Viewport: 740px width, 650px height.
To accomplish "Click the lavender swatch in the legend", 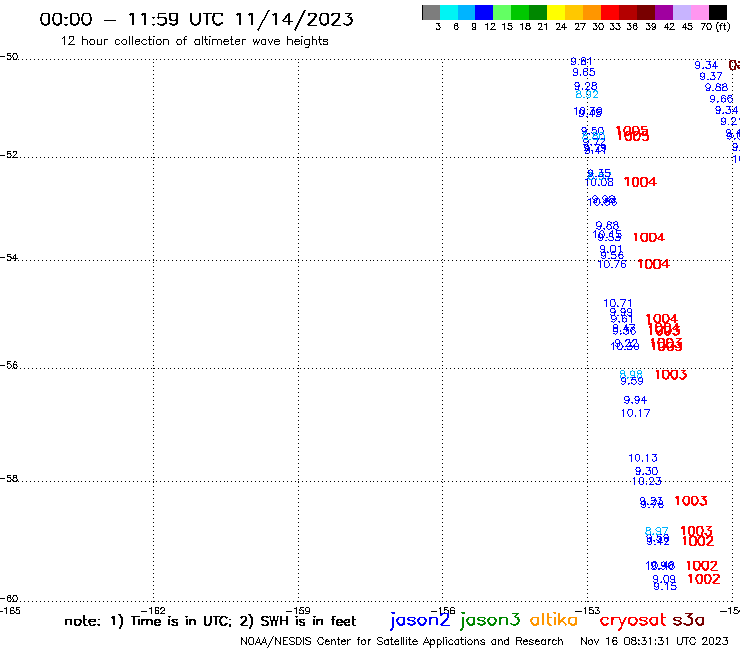I will pos(682,12).
